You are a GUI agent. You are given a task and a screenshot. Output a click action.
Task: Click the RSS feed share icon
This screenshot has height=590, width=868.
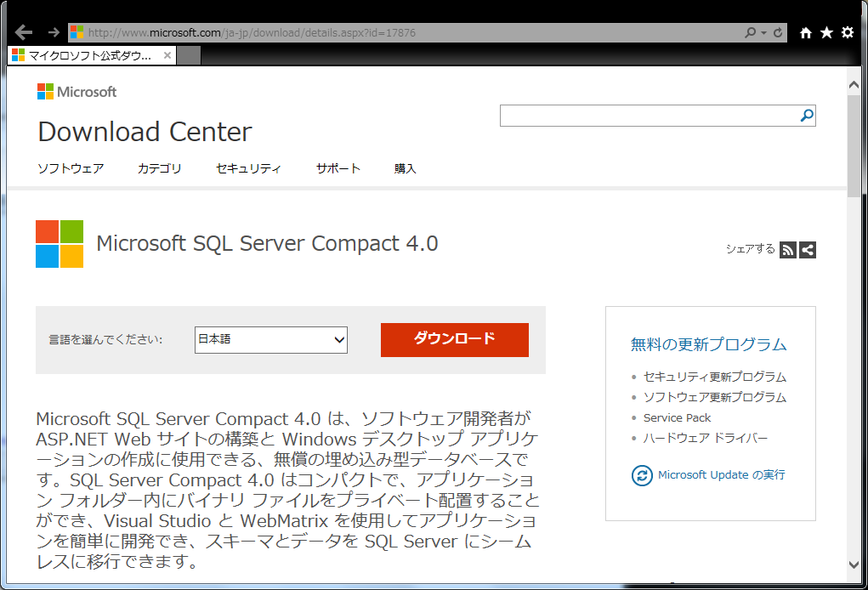tap(788, 250)
